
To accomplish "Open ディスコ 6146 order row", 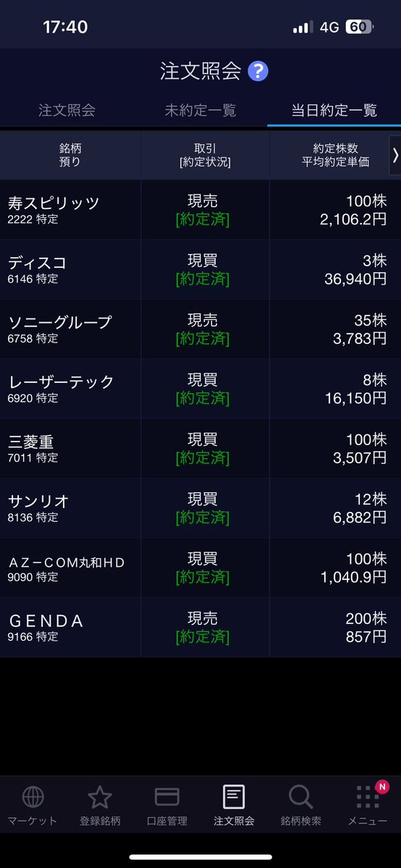I will (200, 269).
